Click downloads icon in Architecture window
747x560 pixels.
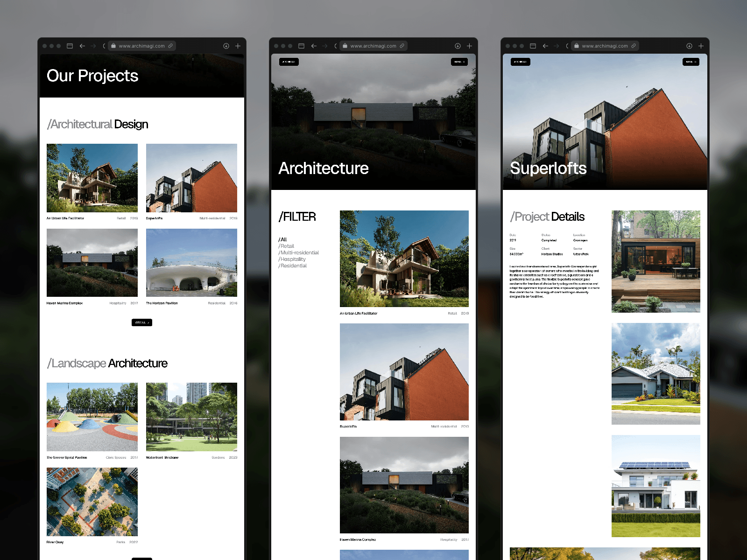pos(458,46)
